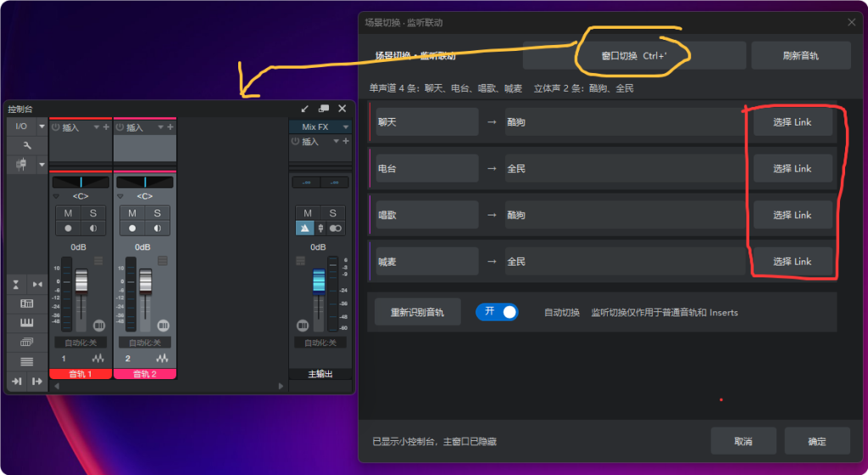The width and height of the screenshot is (868, 475).
Task: Add insert plus on 音轨 1
Action: click(106, 127)
